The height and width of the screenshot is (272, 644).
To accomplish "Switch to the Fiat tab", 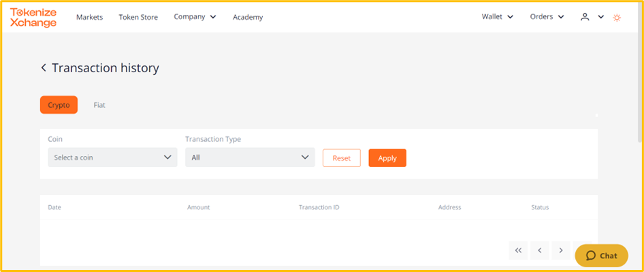I will click(99, 105).
